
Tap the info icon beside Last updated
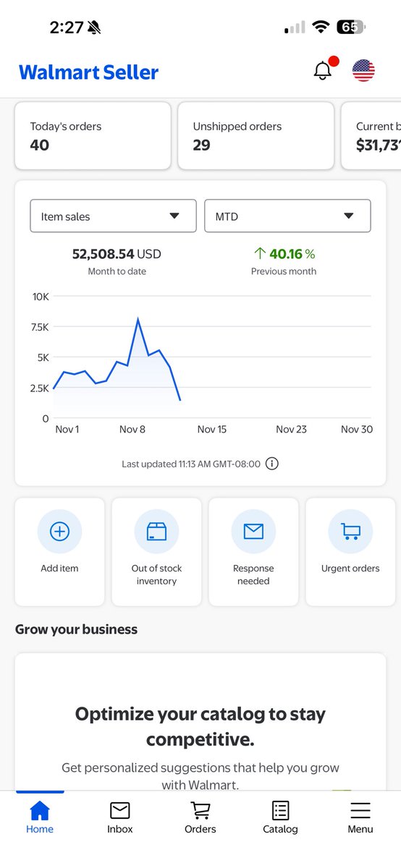click(x=272, y=464)
